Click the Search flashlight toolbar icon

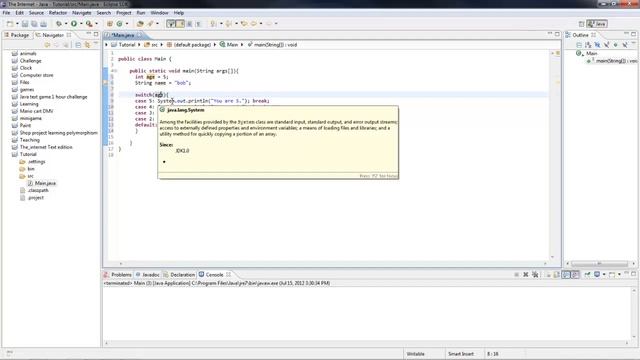pyautogui.click(x=150, y=24)
